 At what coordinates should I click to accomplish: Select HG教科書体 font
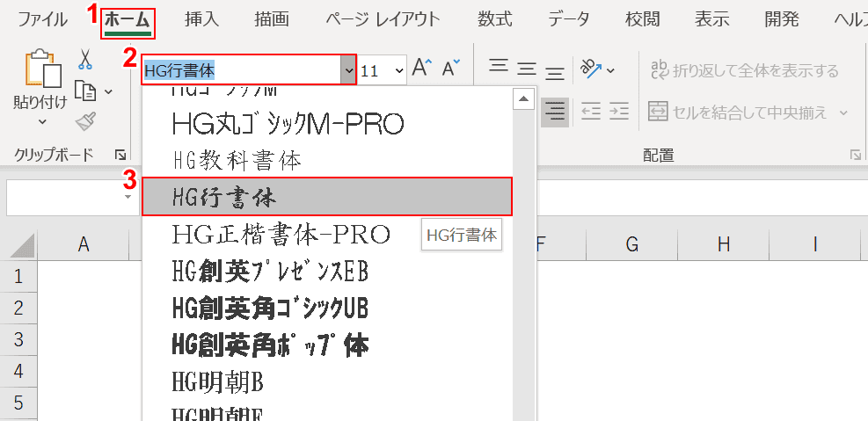327,161
